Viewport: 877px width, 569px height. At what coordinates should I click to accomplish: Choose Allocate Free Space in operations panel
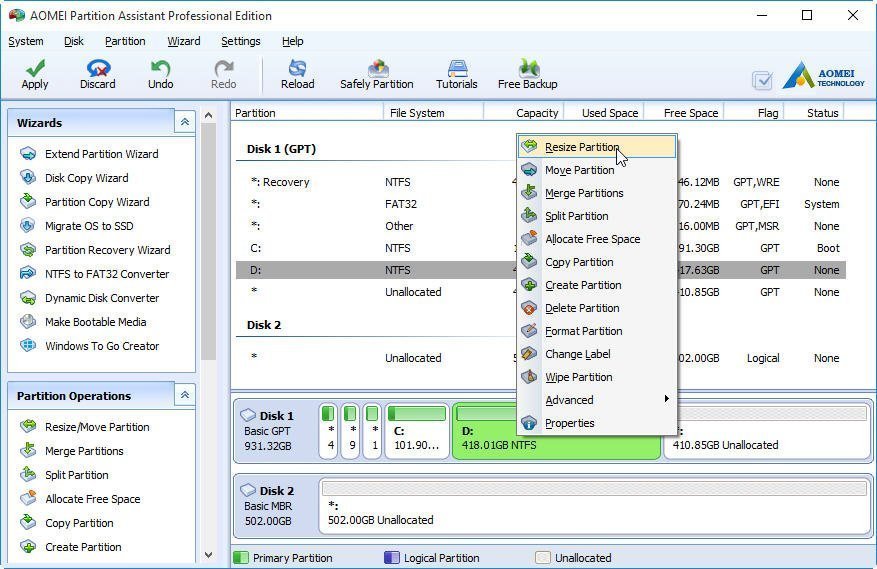(92, 499)
